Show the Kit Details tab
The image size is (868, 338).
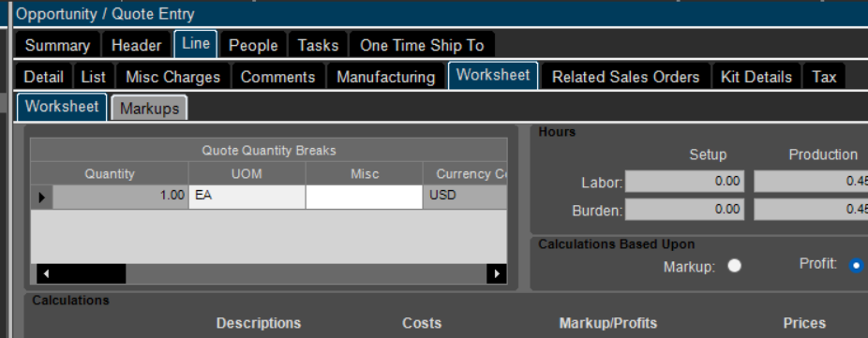tap(756, 77)
